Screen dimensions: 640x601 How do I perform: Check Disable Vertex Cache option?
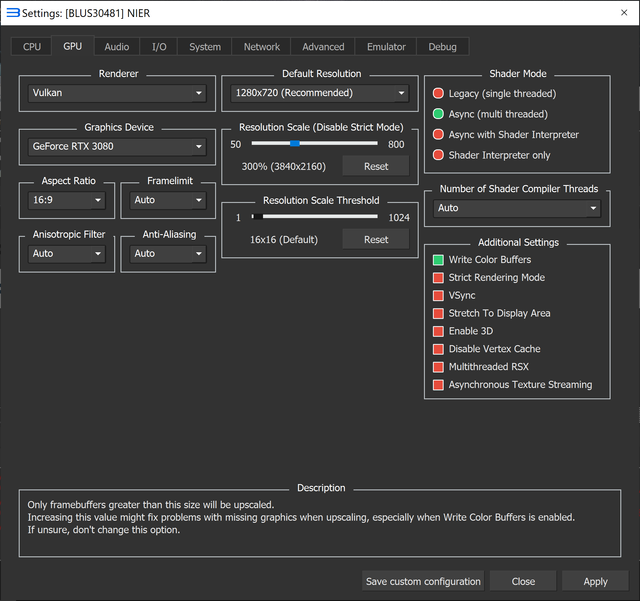(x=487, y=349)
